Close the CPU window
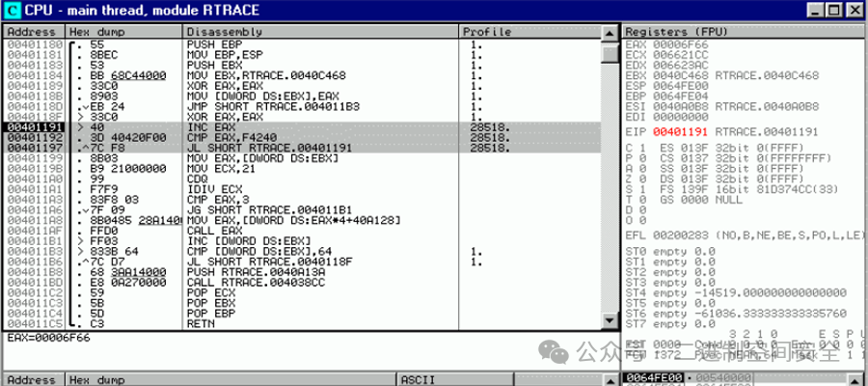 coord(854,10)
